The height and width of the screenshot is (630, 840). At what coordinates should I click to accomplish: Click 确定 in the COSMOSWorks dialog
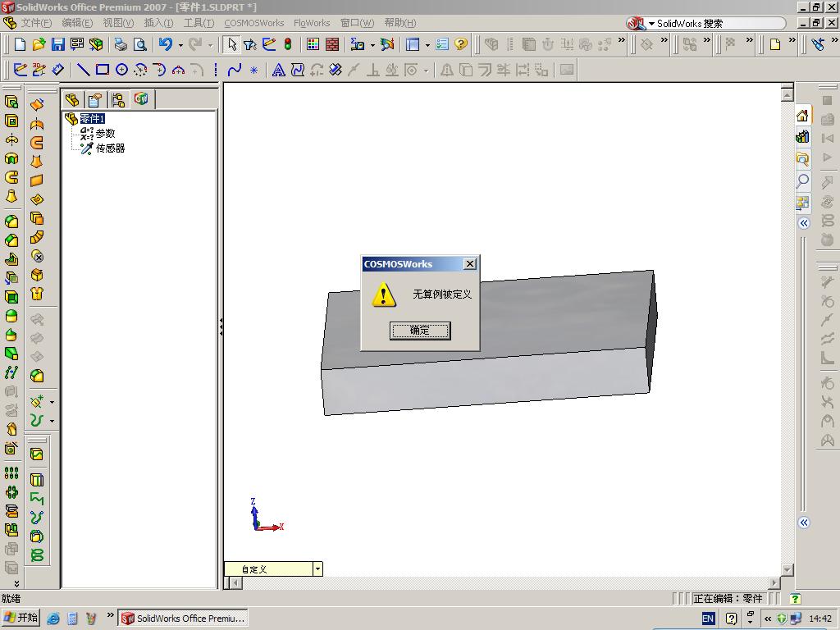419,331
